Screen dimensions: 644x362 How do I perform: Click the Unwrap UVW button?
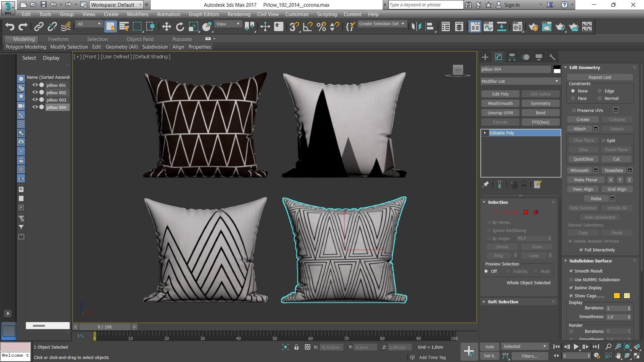(500, 113)
